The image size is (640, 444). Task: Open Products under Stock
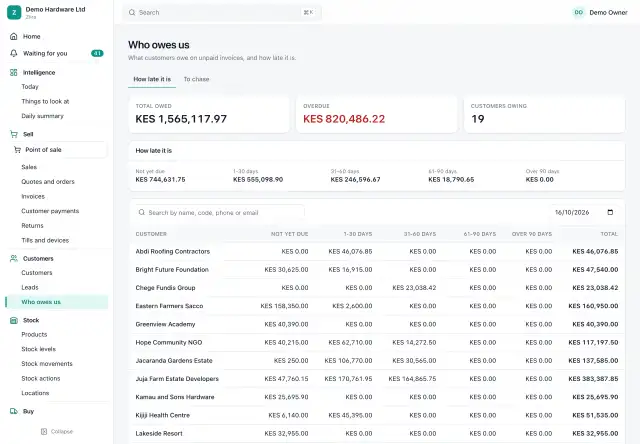point(34,334)
